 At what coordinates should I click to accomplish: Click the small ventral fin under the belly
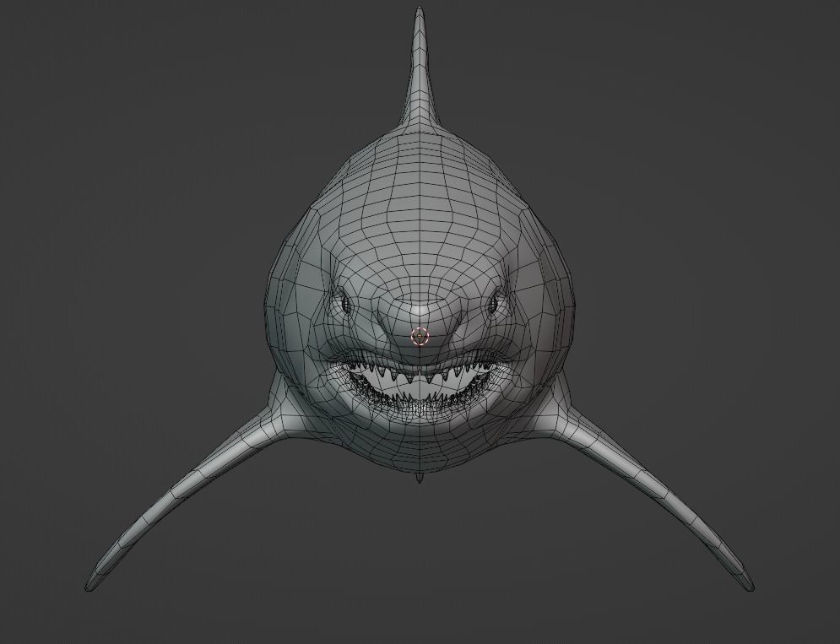coord(420,478)
